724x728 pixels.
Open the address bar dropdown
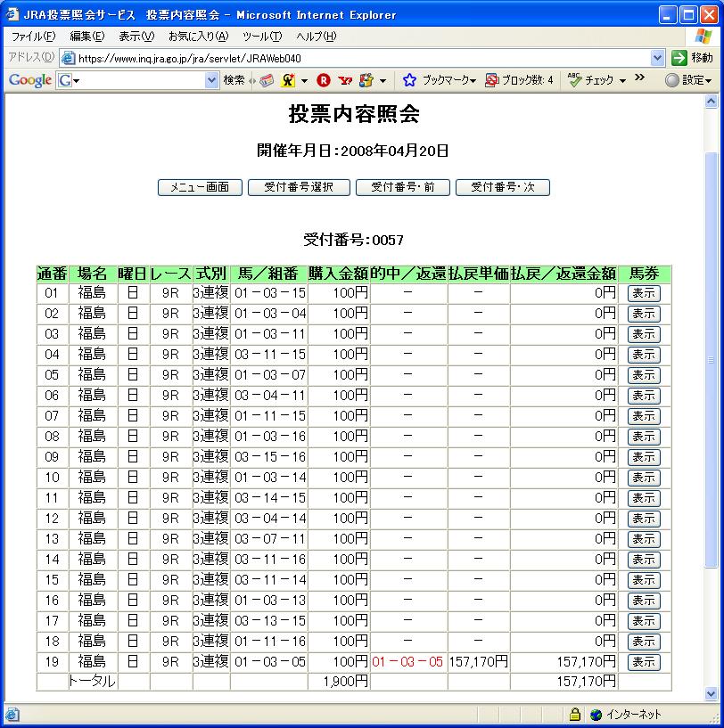tap(657, 58)
